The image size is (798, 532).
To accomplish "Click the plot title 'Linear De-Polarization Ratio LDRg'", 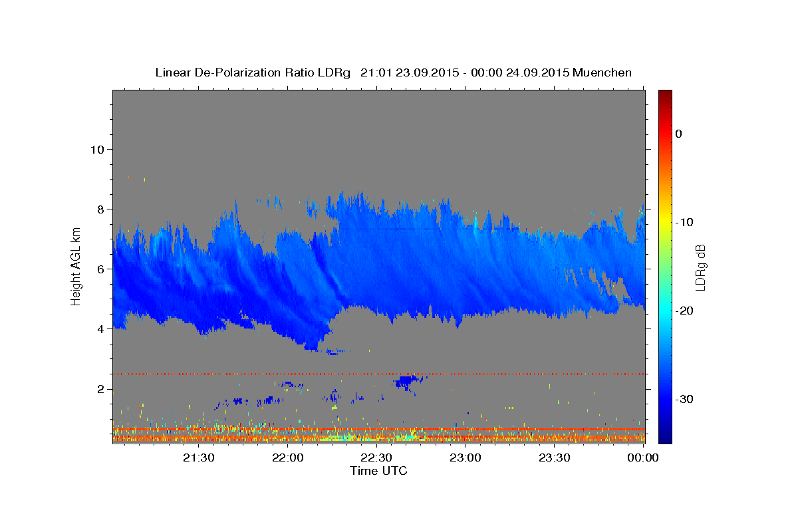I will click(252, 72).
